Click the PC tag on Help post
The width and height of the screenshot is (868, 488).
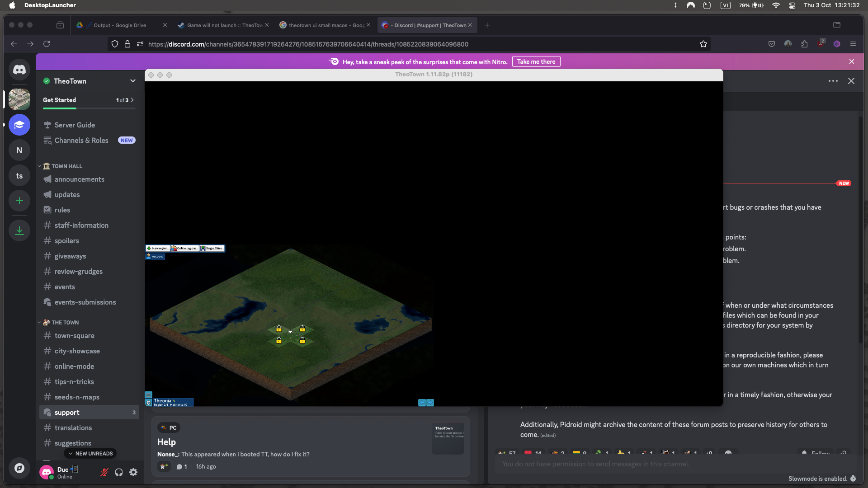click(169, 427)
